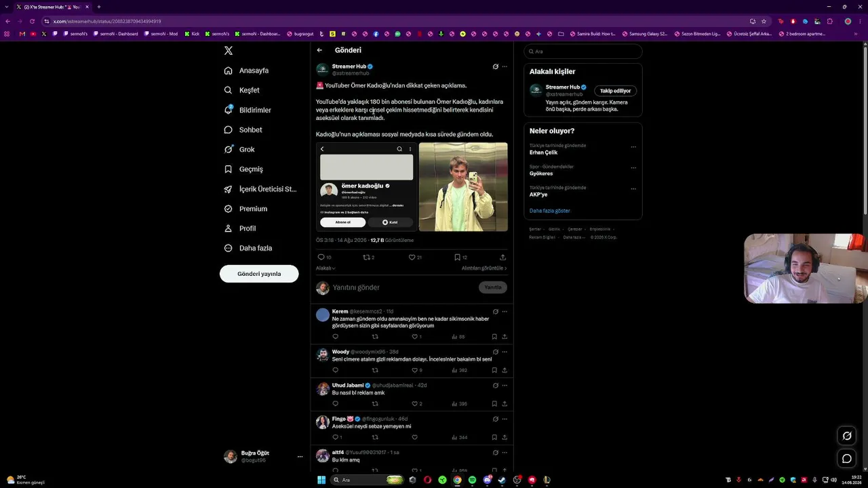Bookmark Woody's comment
Viewport: 868px width, 488px height.
click(494, 370)
